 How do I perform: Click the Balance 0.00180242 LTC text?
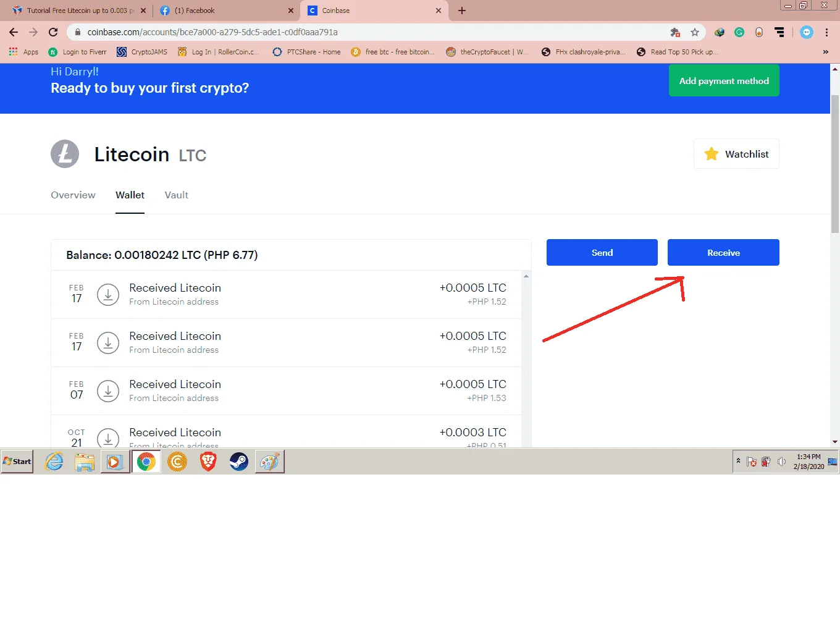(162, 255)
